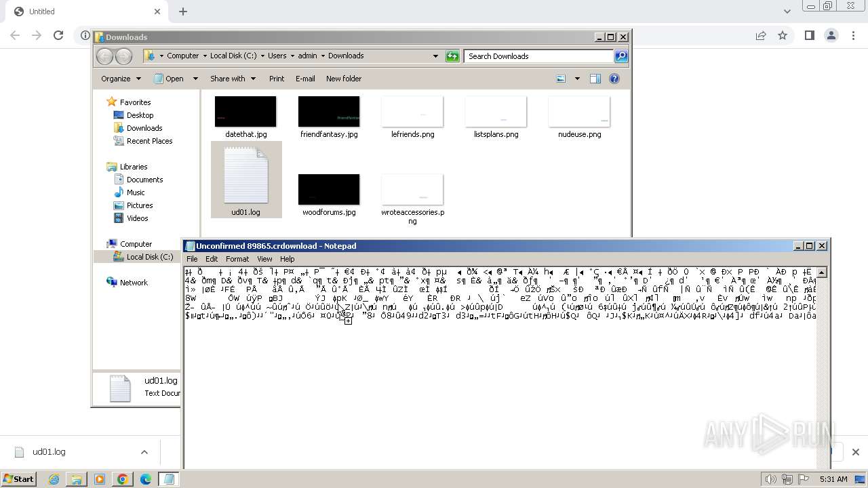Toggle the preview pane icon

[595, 79]
